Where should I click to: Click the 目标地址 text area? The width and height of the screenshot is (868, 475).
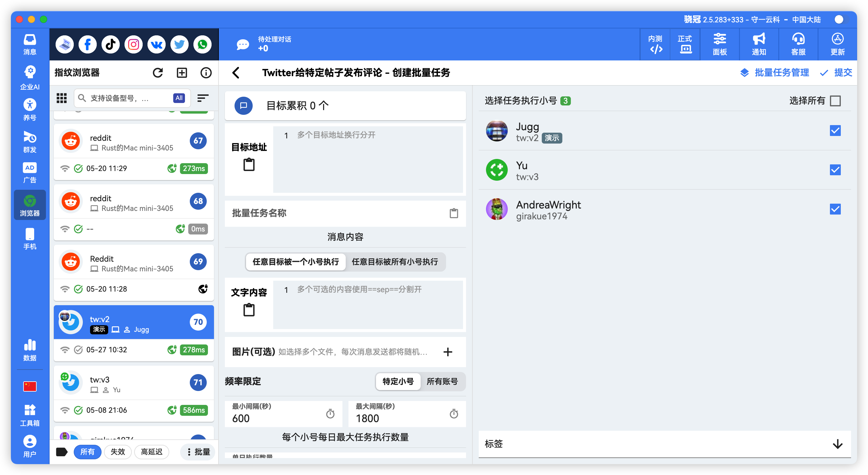coord(368,159)
